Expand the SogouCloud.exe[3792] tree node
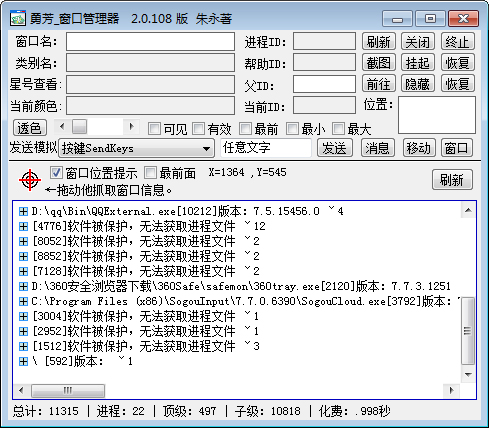Viewport: 489px width, 428px height. 23,301
